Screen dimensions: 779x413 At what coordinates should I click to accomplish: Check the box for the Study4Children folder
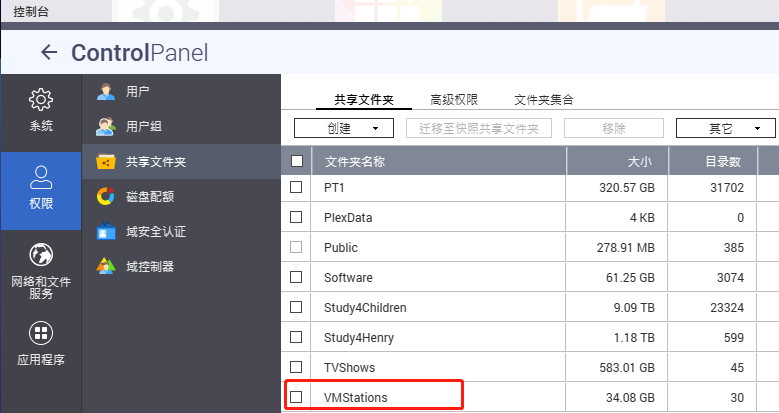click(296, 307)
